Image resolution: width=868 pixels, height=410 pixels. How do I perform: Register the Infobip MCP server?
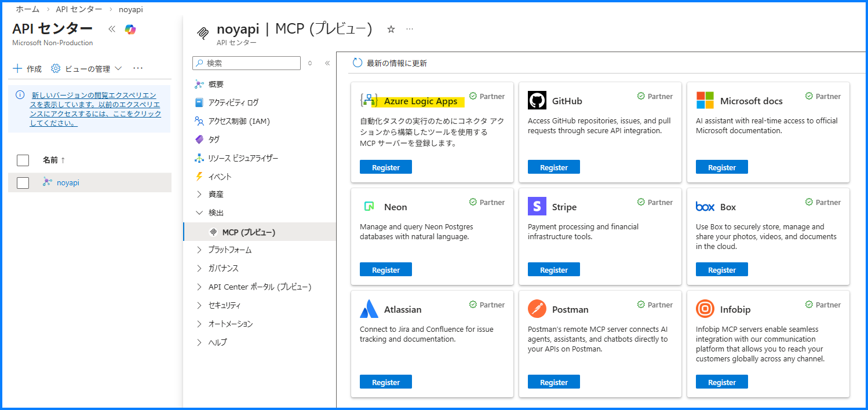click(x=722, y=382)
